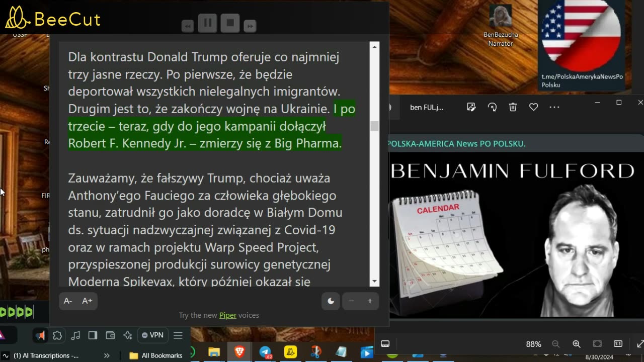The height and width of the screenshot is (362, 644).
Task: Toggle the Photos filmstrip icon
Action: pos(385,344)
